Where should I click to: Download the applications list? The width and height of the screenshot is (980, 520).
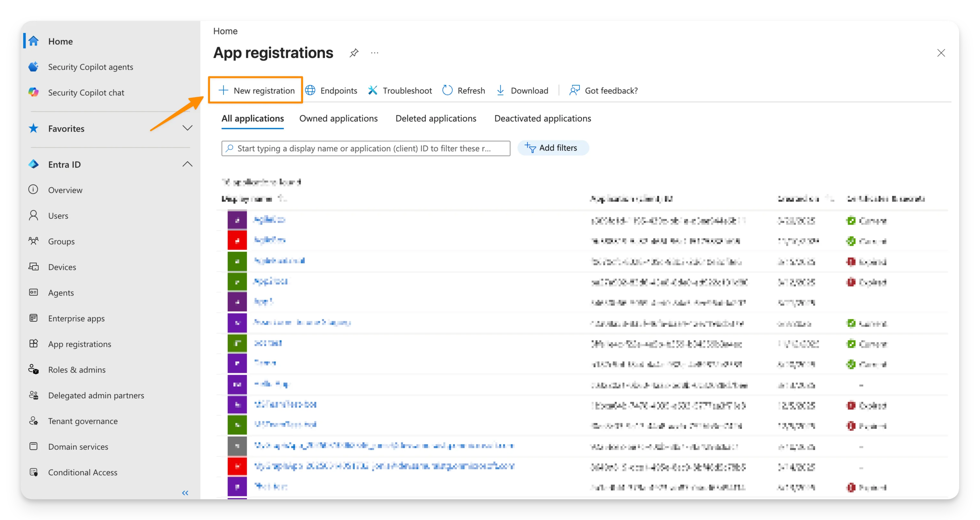(x=522, y=90)
